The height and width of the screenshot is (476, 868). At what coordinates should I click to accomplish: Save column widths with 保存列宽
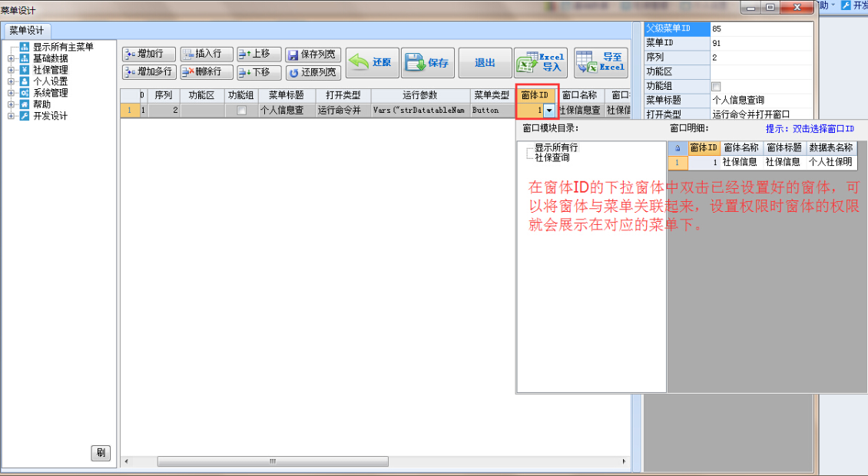[313, 55]
